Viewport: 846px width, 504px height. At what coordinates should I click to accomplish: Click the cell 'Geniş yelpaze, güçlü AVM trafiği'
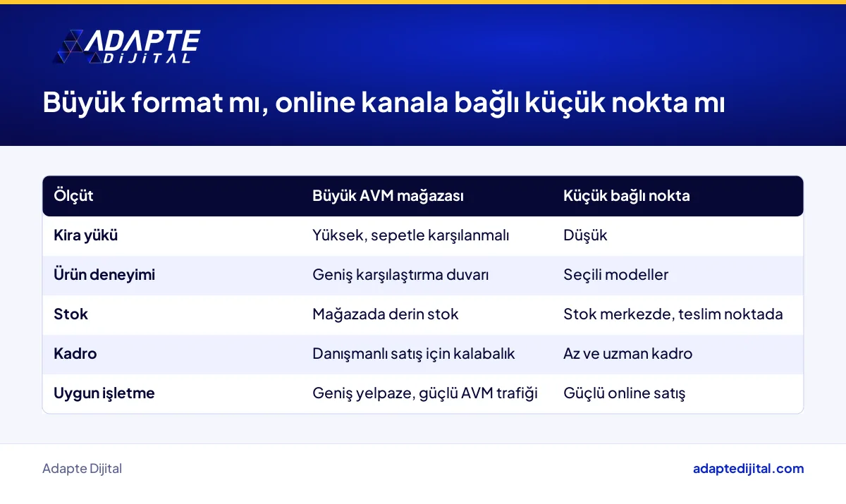pos(425,393)
